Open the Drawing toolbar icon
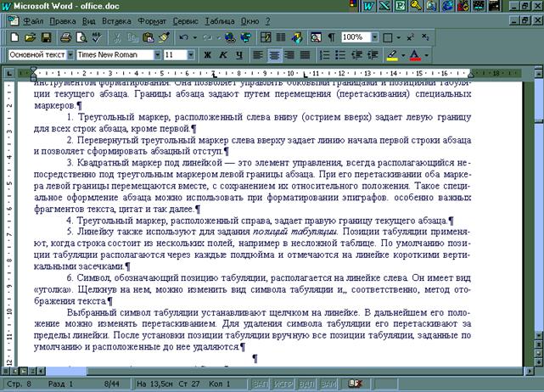The image size is (544, 392). pos(297,37)
